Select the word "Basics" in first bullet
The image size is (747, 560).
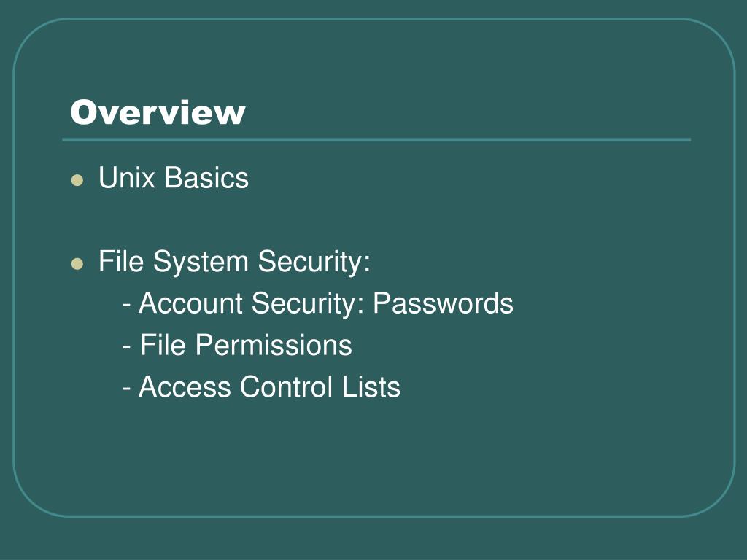206,178
